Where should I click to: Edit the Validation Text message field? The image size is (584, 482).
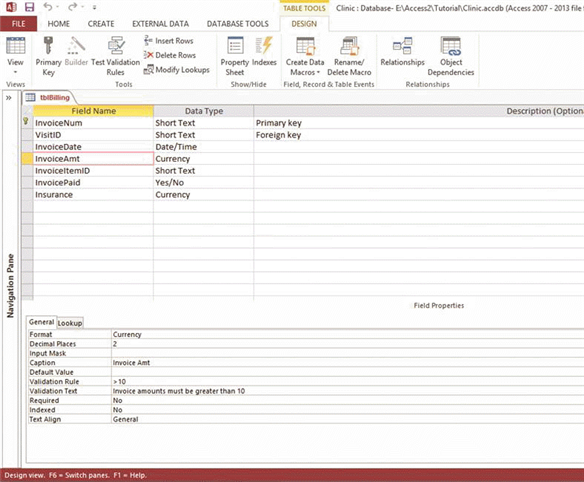[347, 391]
